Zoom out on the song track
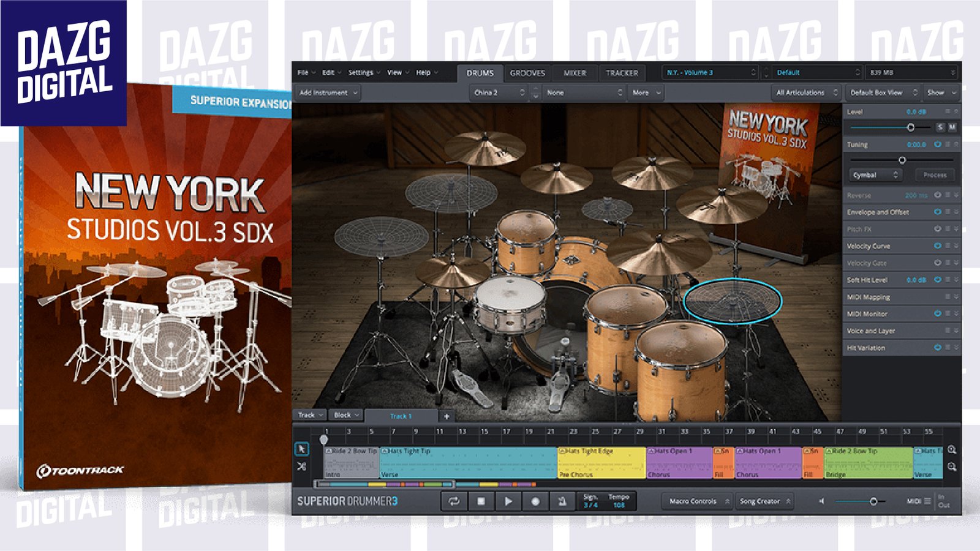 [952, 467]
